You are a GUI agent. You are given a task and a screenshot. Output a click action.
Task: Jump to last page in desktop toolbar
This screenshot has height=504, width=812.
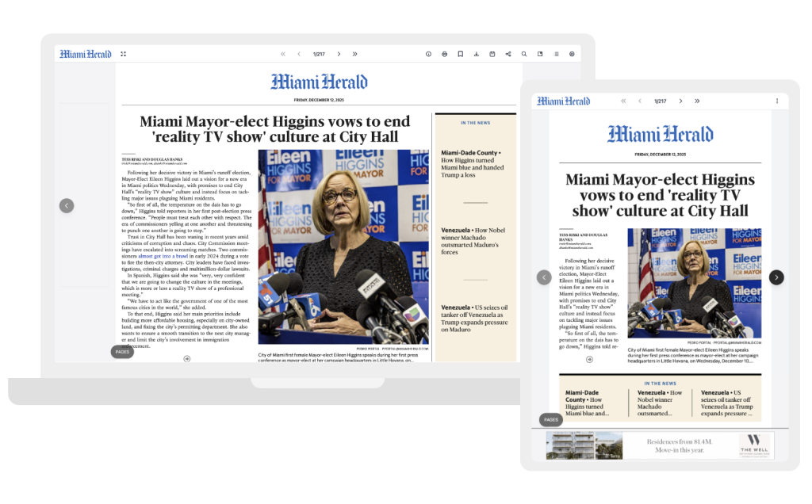tap(354, 54)
